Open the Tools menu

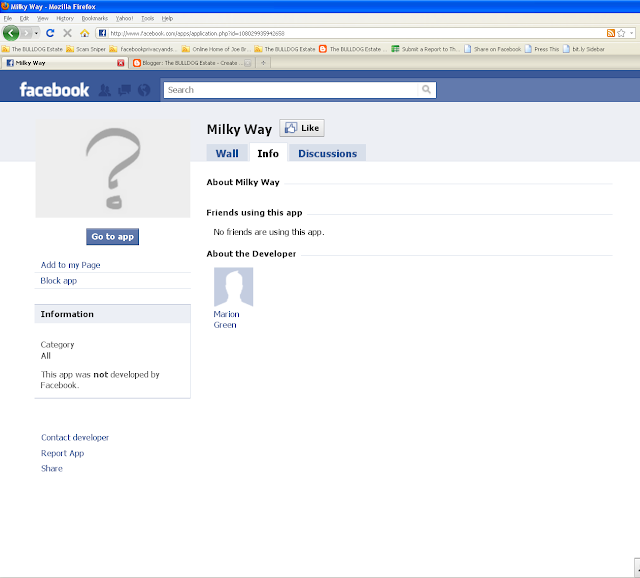pos(147,18)
